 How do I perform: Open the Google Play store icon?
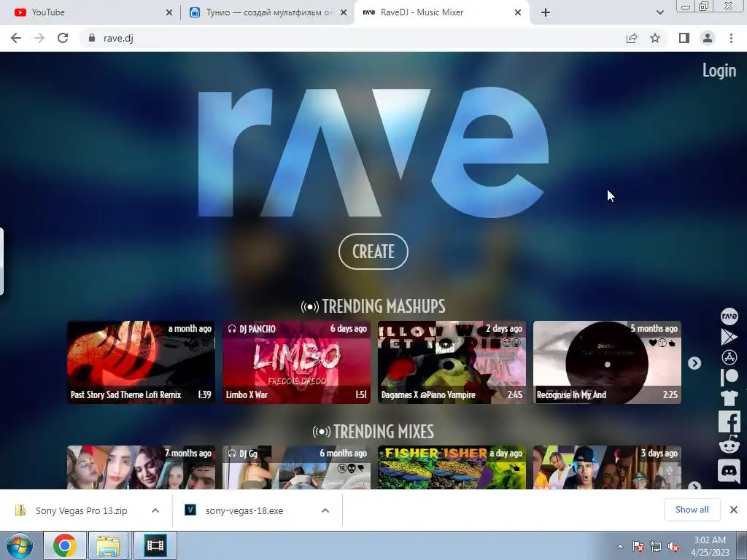pyautogui.click(x=729, y=337)
